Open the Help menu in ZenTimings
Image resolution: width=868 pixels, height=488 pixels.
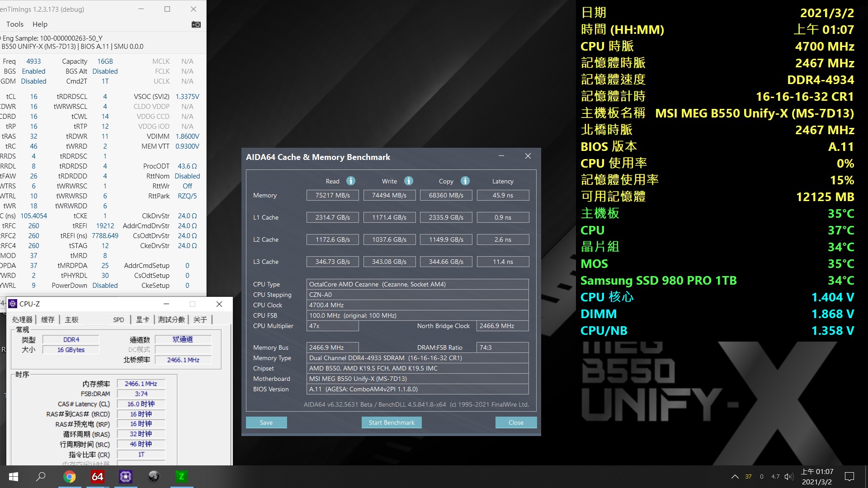[40, 24]
